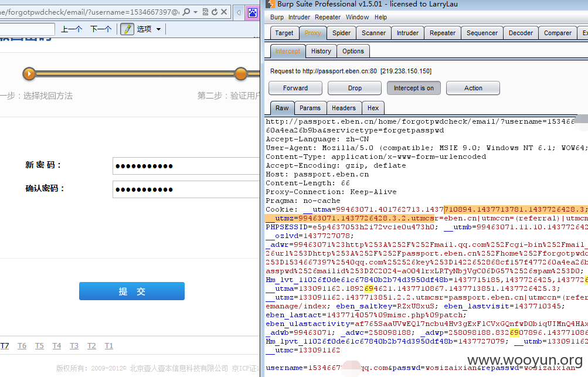Switch to the Hex view tab
Viewport: 588px width, 377px height.
[x=373, y=108]
